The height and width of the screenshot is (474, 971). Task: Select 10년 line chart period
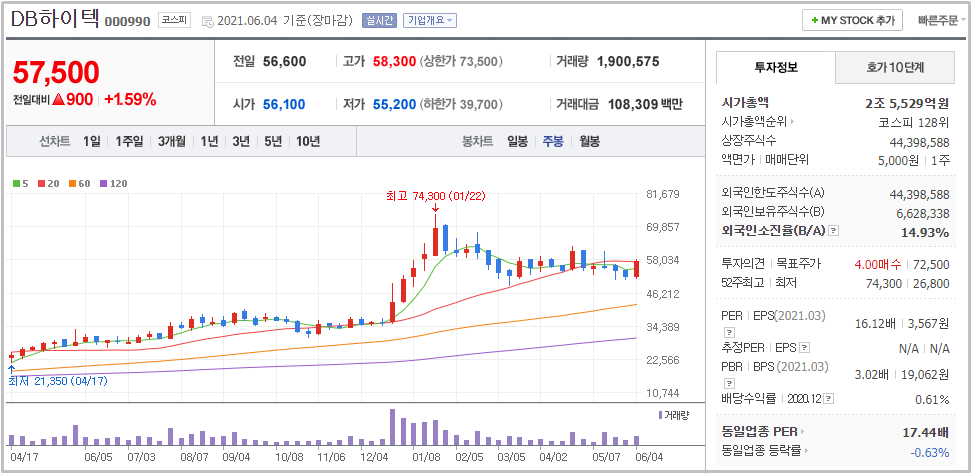tap(308, 141)
